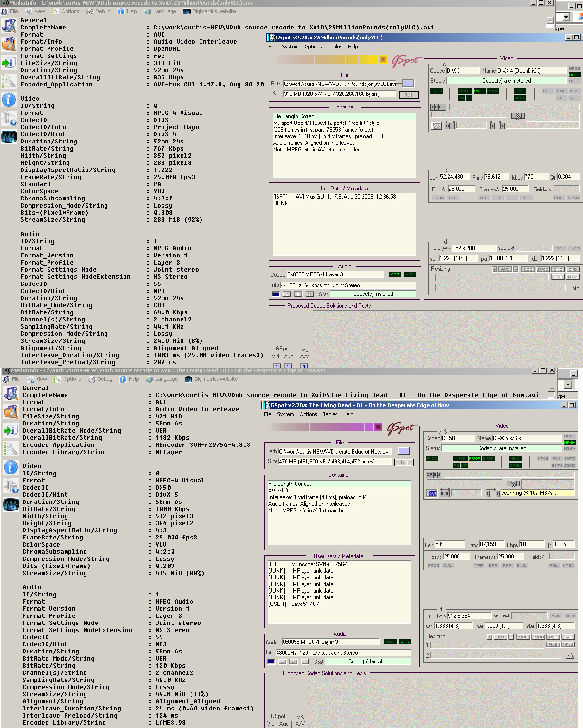
Task: Click the VGS scan icon in the 25MillionPounds GSpot window
Action: (x=437, y=125)
